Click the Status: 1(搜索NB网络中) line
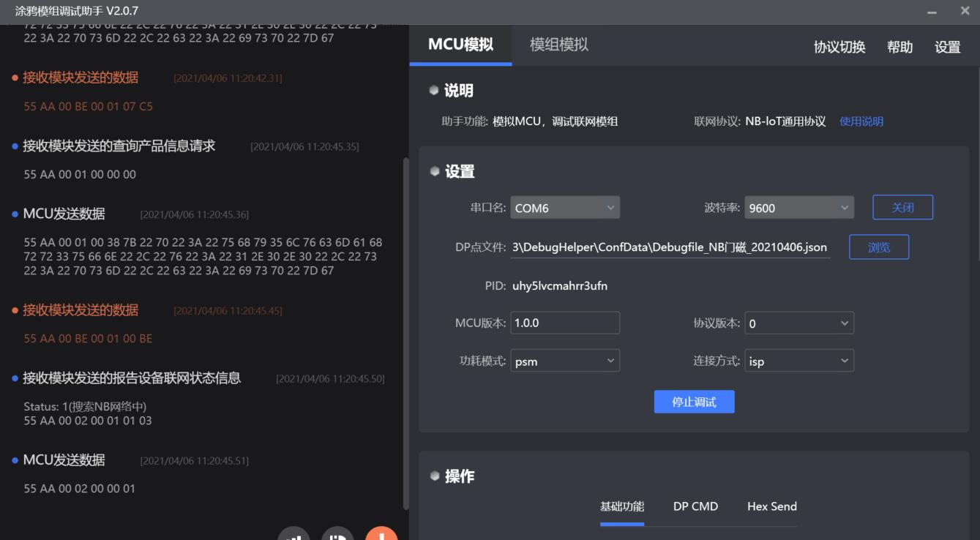980x540 pixels. (x=85, y=407)
